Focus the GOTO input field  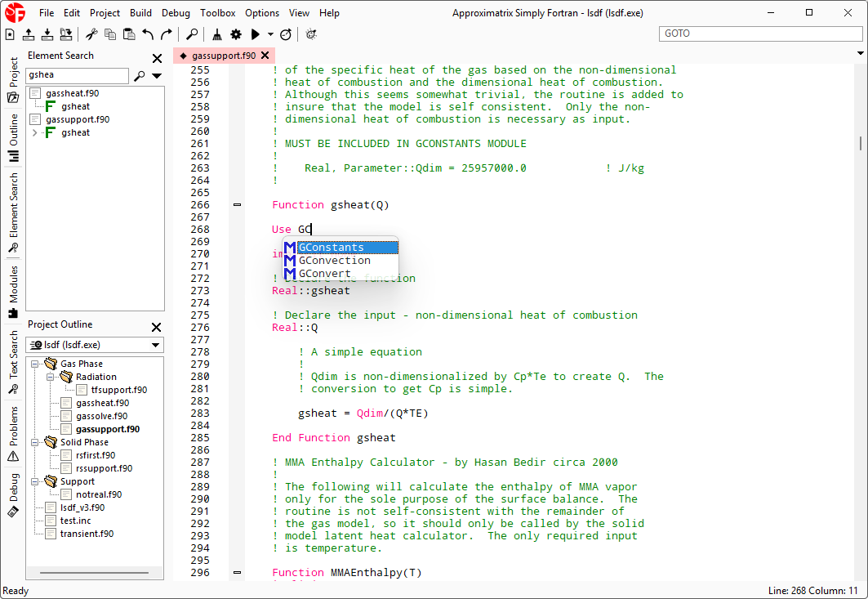click(760, 34)
